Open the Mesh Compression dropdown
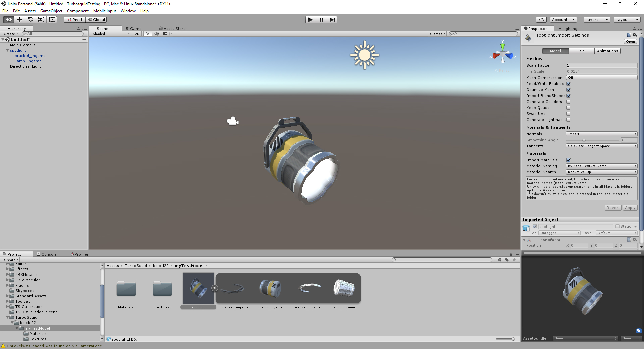Screen dimensions: 644x349 click(601, 77)
